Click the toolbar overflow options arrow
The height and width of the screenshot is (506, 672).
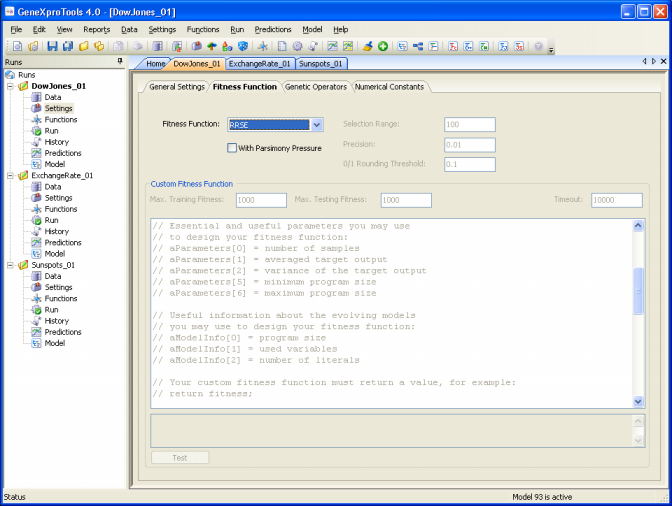pos(551,50)
